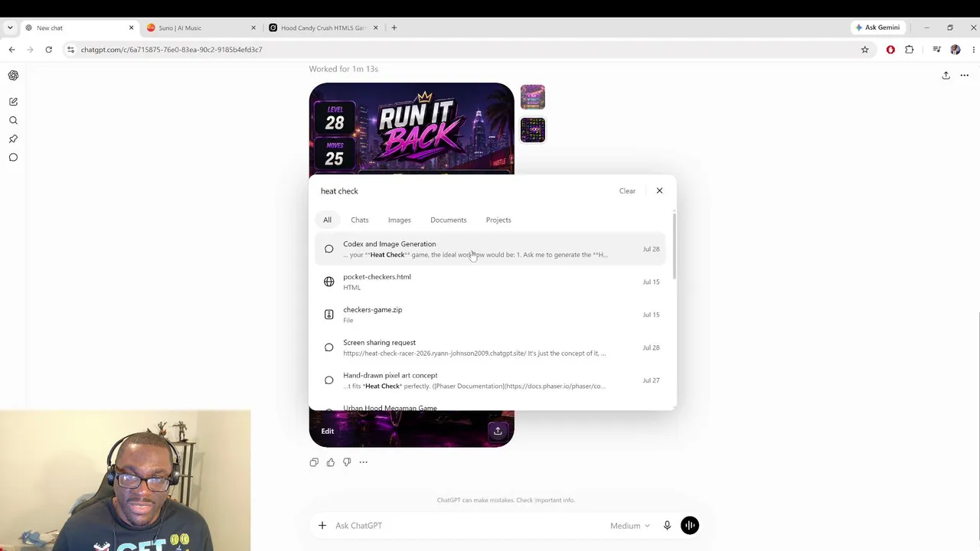Click the pin icon in the sidebar
Viewport: 980px width, 551px height.
(13, 139)
